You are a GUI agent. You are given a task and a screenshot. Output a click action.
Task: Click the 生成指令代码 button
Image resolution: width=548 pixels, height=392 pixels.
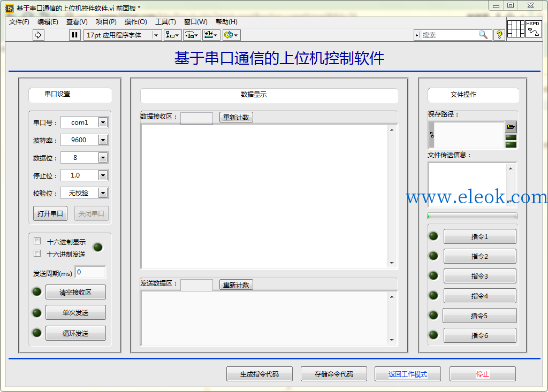pyautogui.click(x=260, y=374)
